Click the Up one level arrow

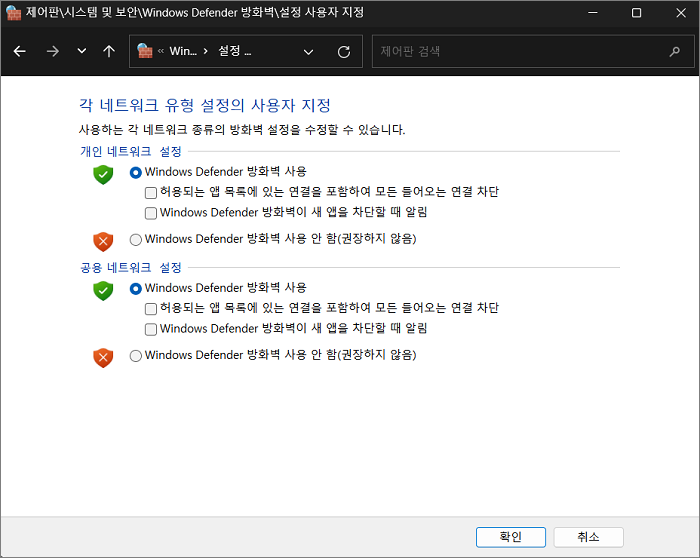[x=109, y=51]
